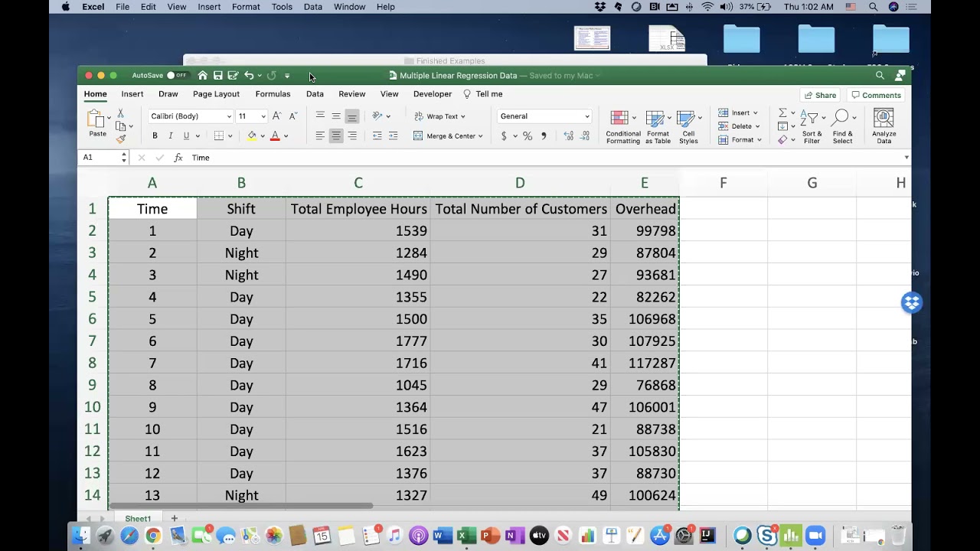Click Decrease Decimal icon
This screenshot has width=980, height=551.
585,136
